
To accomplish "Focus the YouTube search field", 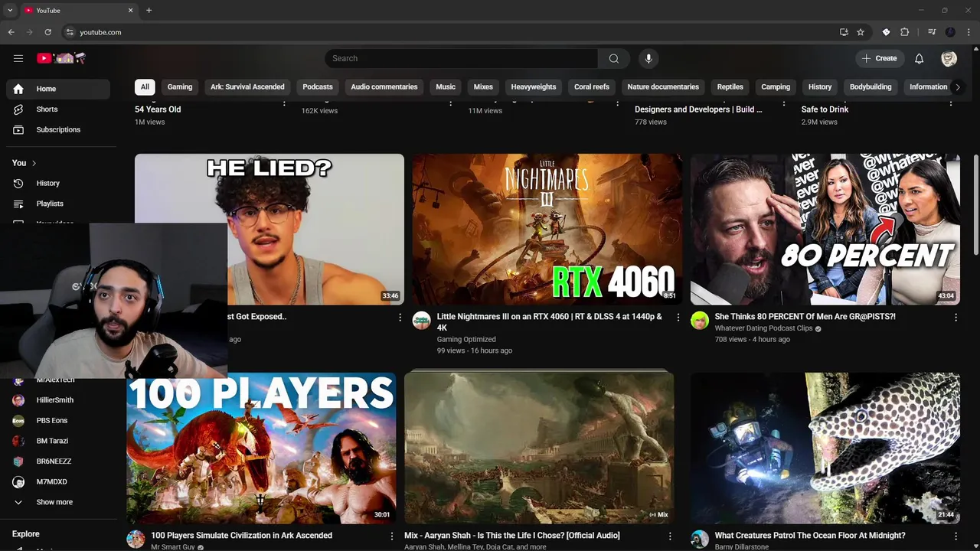I will (461, 58).
